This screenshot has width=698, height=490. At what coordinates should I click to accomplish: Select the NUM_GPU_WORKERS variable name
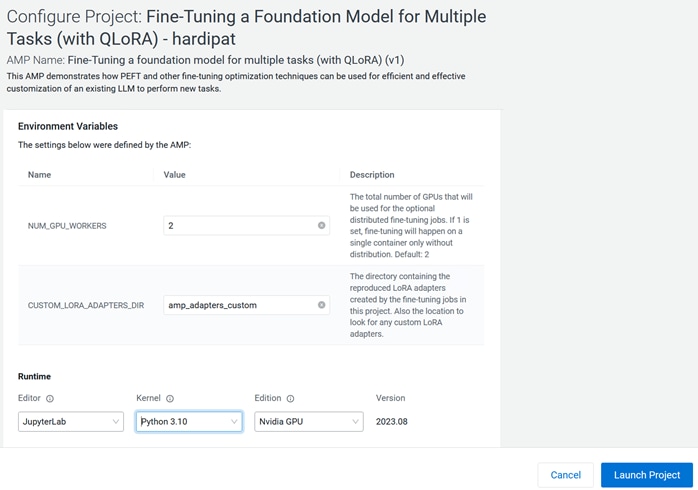[67, 226]
